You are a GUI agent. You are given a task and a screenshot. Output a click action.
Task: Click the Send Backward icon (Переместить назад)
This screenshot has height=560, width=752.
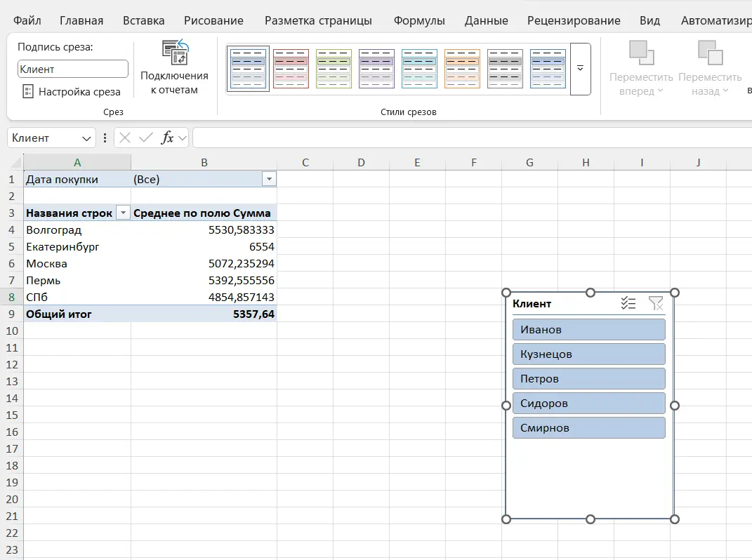pyautogui.click(x=710, y=53)
